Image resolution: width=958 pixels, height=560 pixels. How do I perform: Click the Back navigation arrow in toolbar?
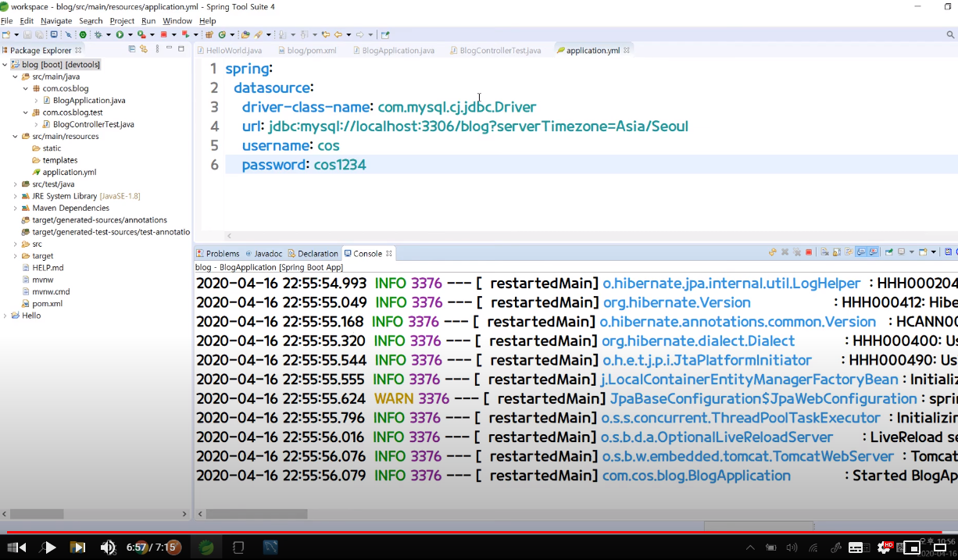(338, 34)
